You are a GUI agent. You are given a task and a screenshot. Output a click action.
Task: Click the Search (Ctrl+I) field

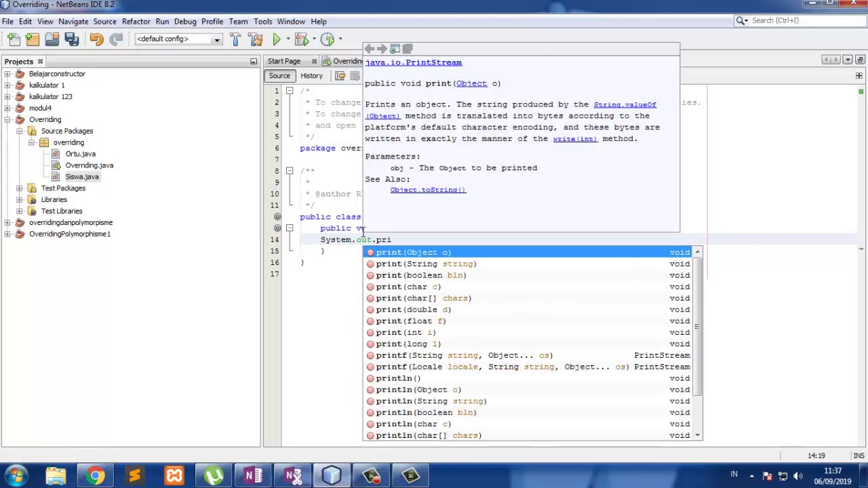(x=800, y=21)
